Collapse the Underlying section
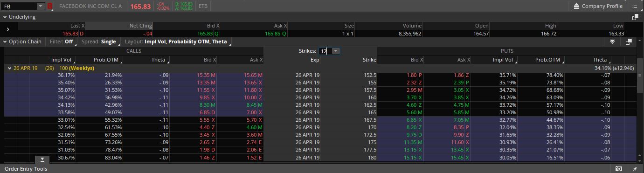This screenshot has height=173, width=644. pyautogui.click(x=5, y=17)
